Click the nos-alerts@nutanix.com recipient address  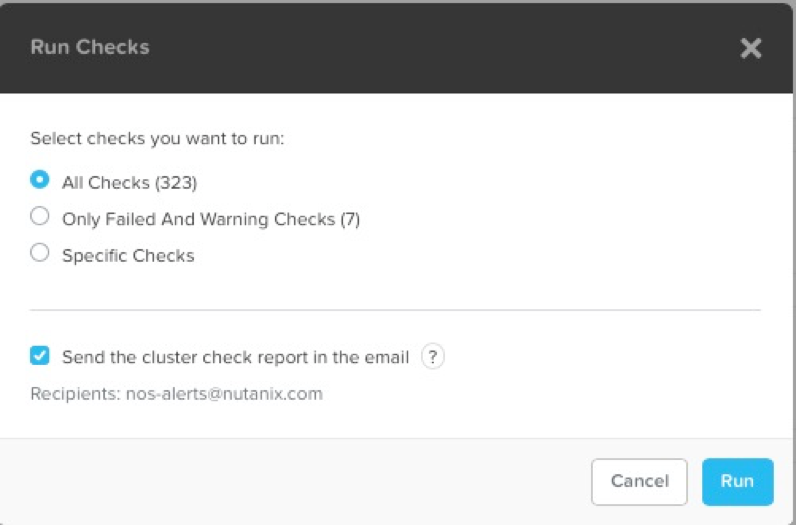[224, 394]
